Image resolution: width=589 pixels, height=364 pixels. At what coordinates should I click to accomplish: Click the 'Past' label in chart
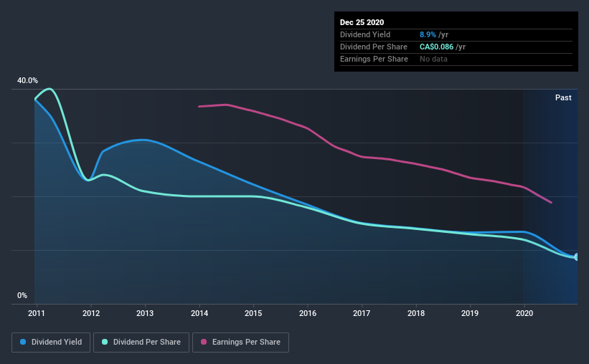tap(563, 97)
